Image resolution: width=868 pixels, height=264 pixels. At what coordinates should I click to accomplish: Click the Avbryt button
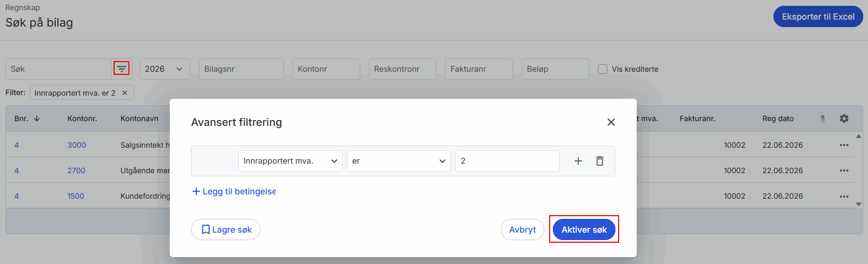pos(523,229)
